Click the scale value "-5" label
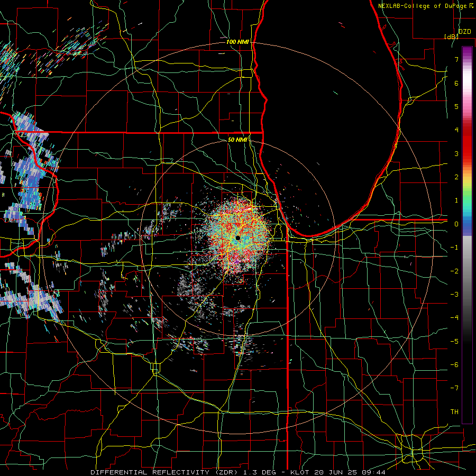476x476 pixels. 454,341
